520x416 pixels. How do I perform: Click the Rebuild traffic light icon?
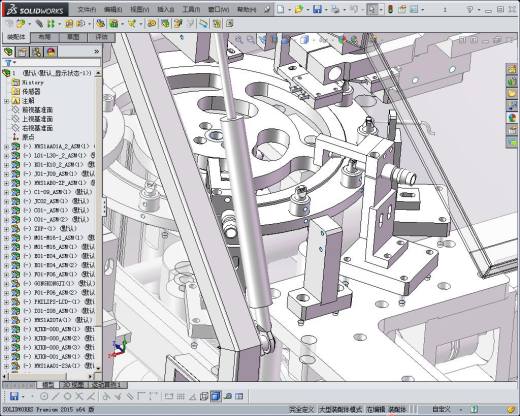click(390, 9)
